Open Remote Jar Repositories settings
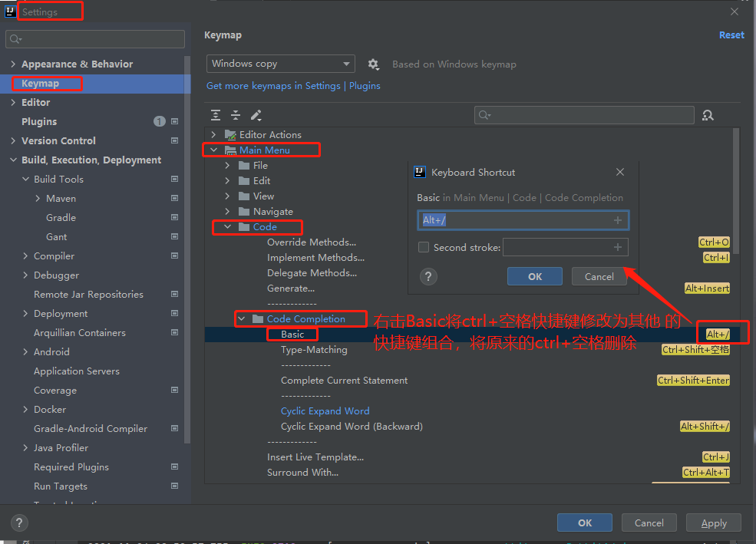This screenshot has height=544, width=756. tap(88, 295)
